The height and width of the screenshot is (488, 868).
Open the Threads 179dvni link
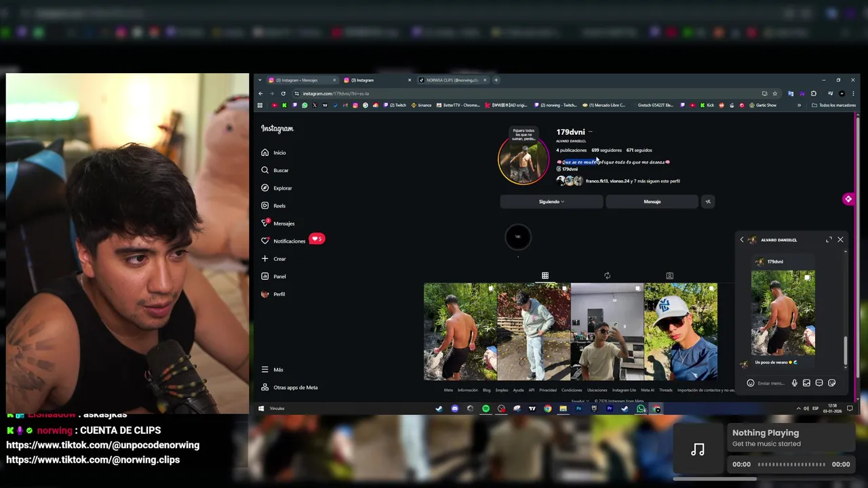pyautogui.click(x=567, y=169)
